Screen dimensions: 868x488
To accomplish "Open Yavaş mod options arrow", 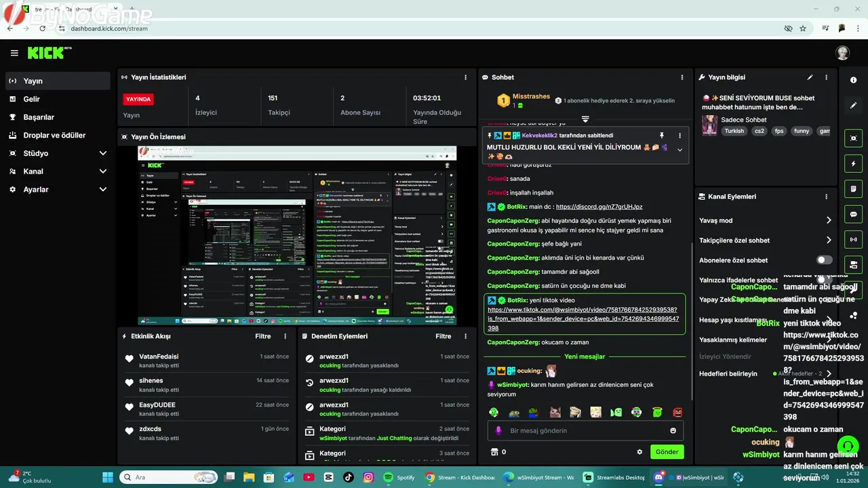I will point(828,220).
